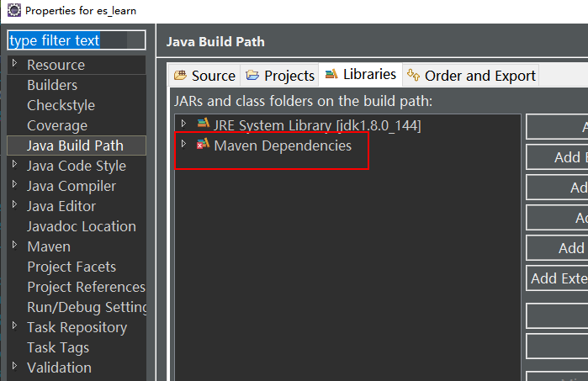Click the Maven Dependencies error icon
The height and width of the screenshot is (381, 588).
(203, 144)
